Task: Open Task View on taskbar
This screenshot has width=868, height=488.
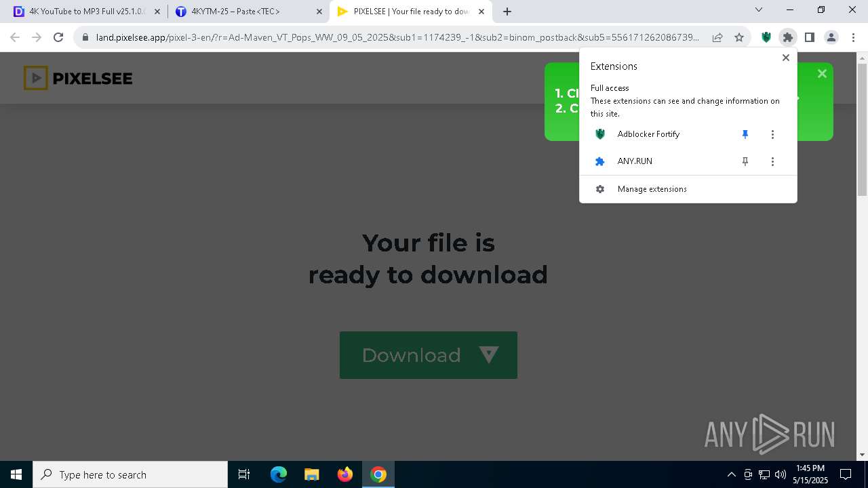Action: coord(244,474)
